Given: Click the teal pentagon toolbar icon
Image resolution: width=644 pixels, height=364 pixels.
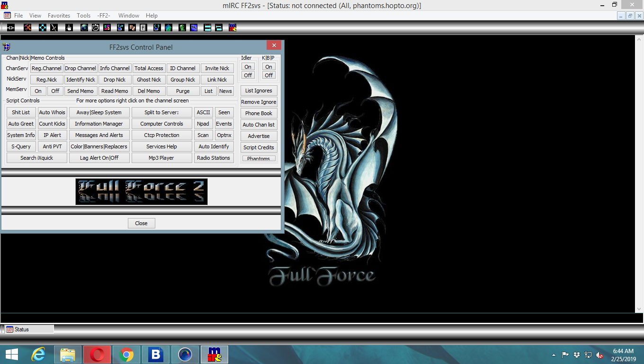Looking at the screenshot, I should (x=169, y=27).
